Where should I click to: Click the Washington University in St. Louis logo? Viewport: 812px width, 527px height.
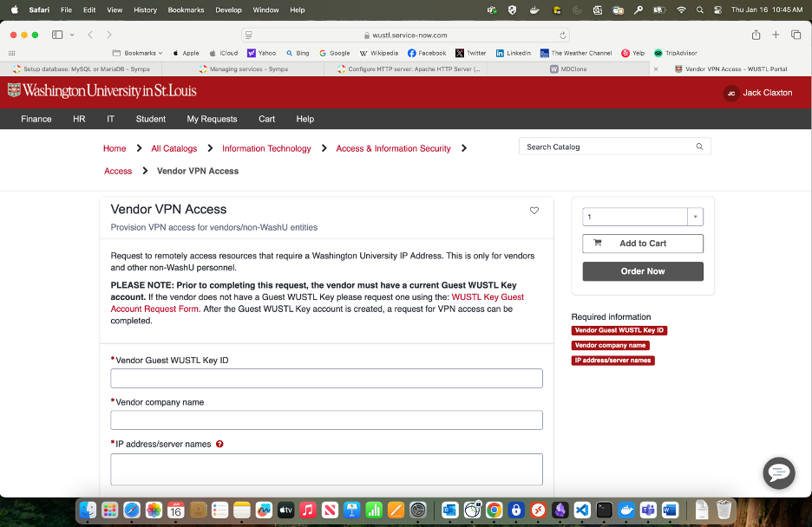pyautogui.click(x=102, y=91)
